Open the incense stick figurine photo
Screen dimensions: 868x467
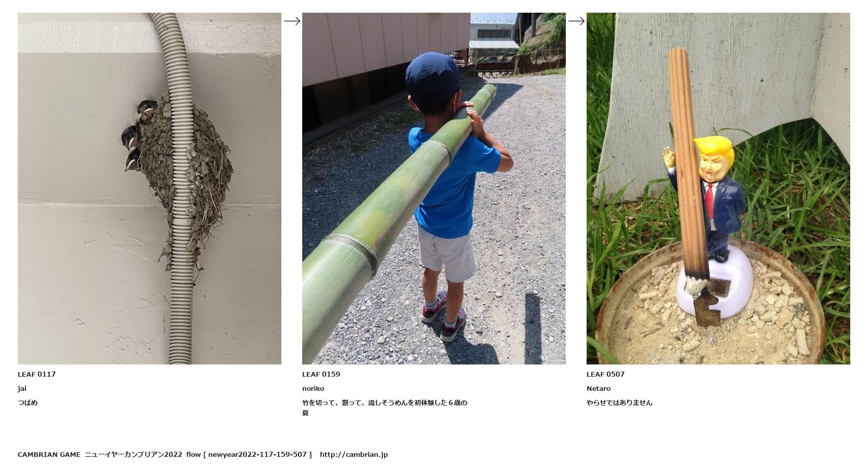(x=718, y=188)
